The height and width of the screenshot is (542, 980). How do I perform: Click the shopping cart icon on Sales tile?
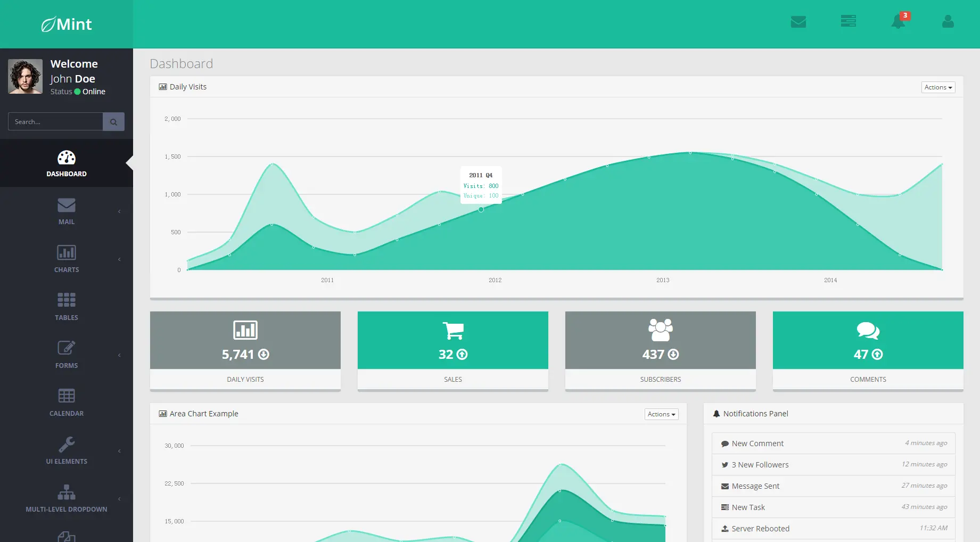point(453,331)
